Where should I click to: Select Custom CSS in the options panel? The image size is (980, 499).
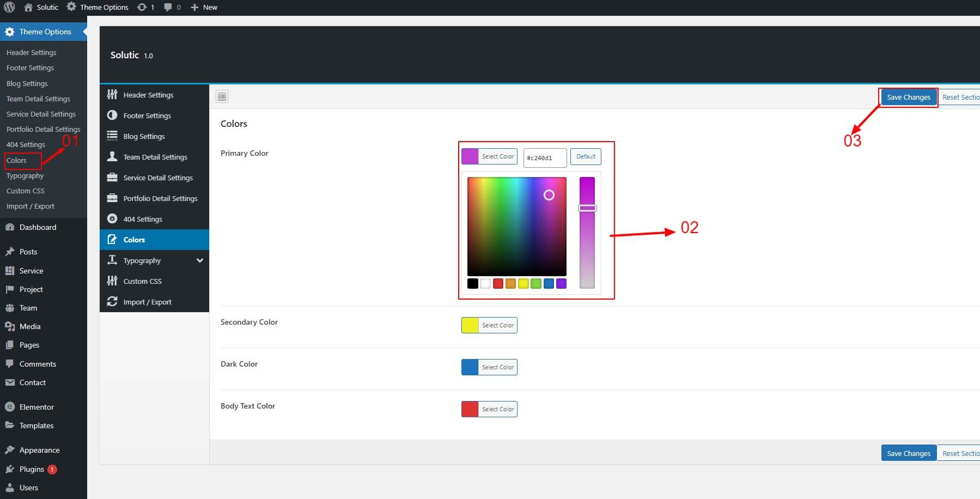[x=142, y=281]
